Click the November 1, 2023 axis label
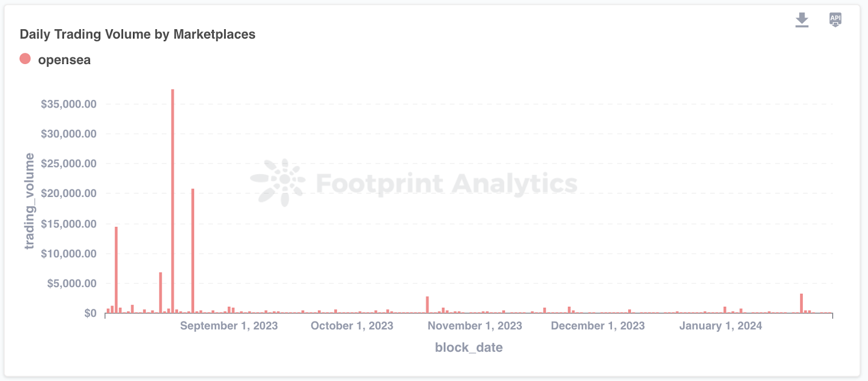 [475, 326]
